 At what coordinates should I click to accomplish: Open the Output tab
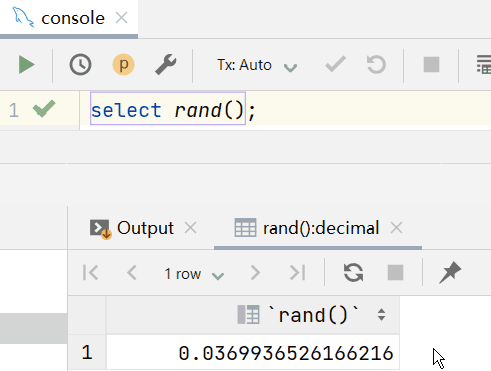145,228
